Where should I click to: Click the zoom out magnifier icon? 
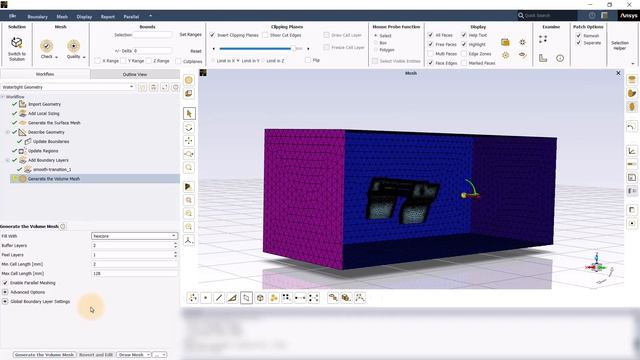tap(189, 213)
